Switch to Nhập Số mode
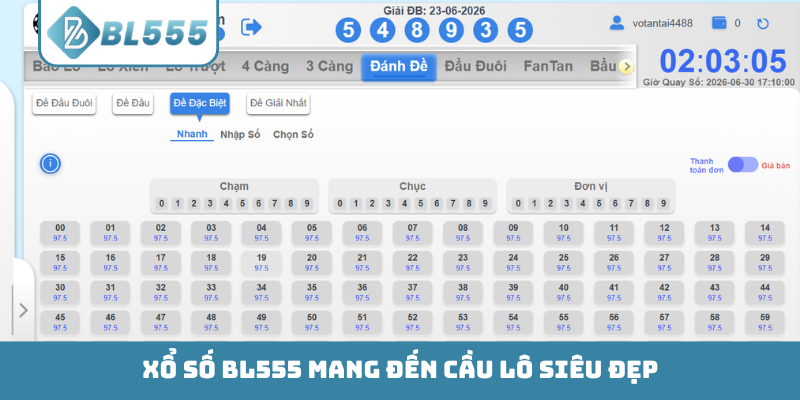This screenshot has height=400, width=800. (x=240, y=135)
